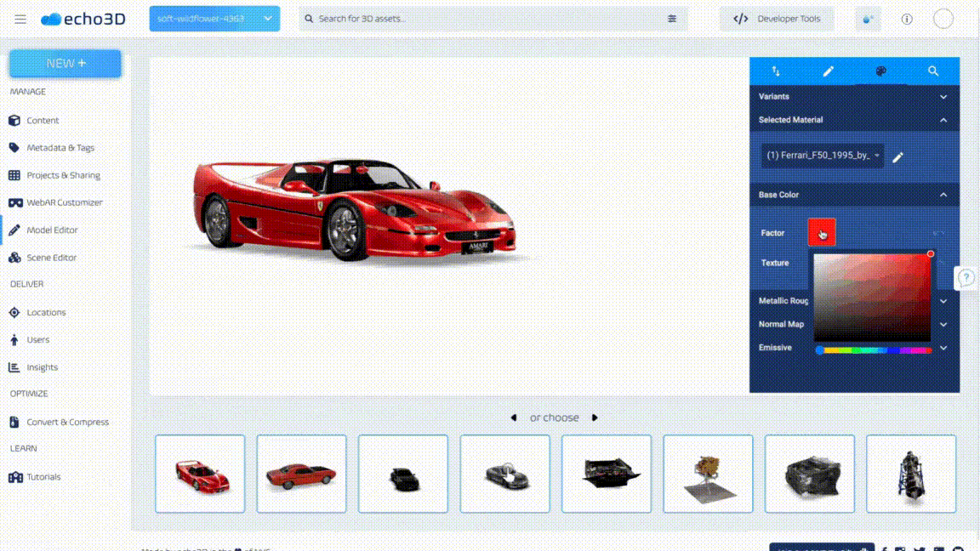Viewport: 980px width, 551px height.
Task: Select the dark crumpled object thumbnail
Action: point(809,474)
